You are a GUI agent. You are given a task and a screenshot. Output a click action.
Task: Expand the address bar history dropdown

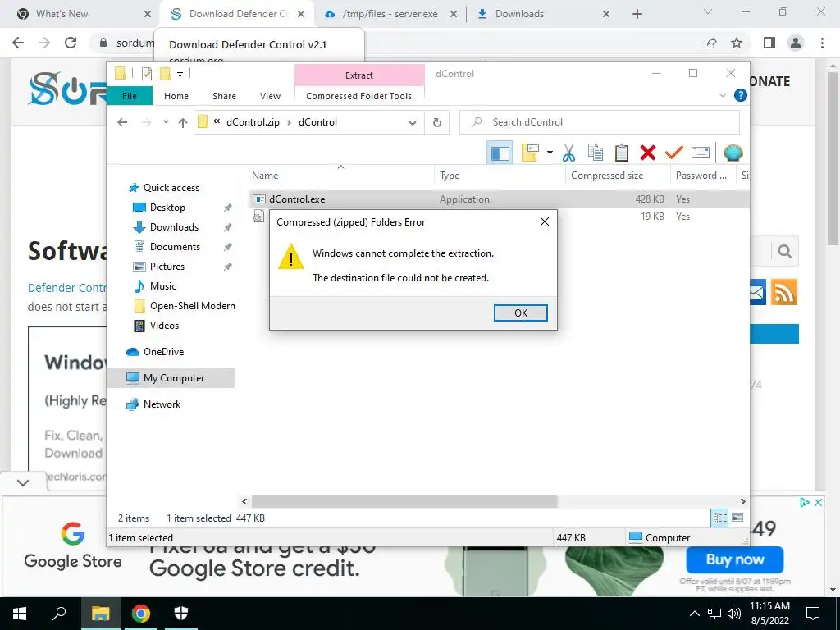pos(412,123)
